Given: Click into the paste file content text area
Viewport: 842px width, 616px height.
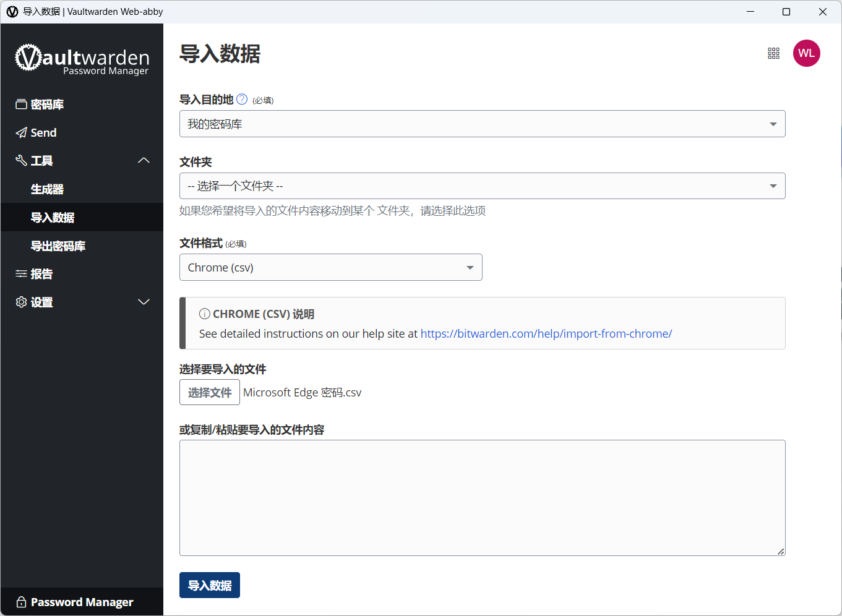Looking at the screenshot, I should (482, 498).
